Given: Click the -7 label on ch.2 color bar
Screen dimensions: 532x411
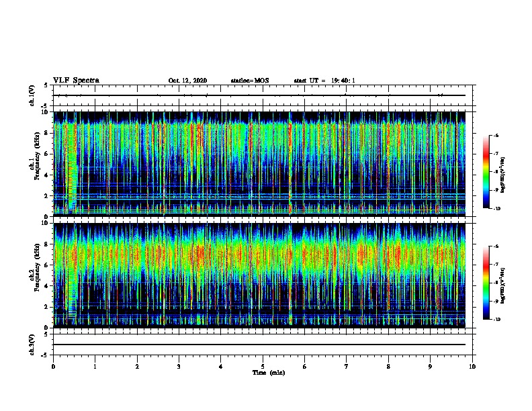Looking at the screenshot, I should tap(496, 264).
